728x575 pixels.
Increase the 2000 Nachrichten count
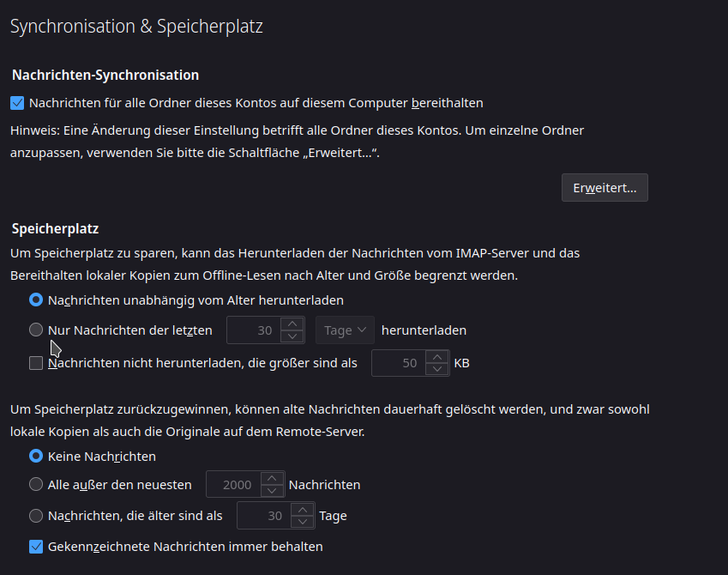tap(272, 478)
